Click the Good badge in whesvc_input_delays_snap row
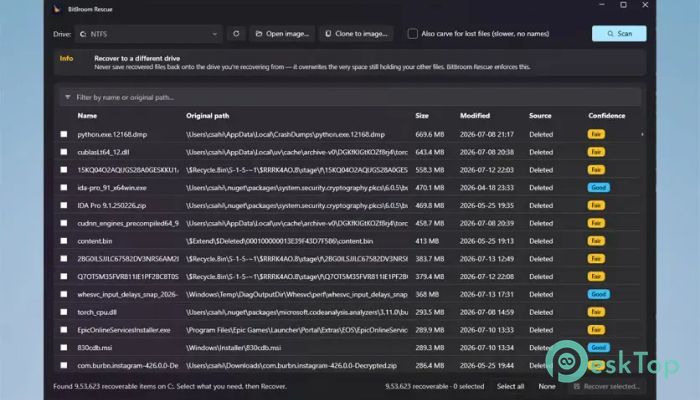The height and width of the screenshot is (400, 700). [599, 294]
